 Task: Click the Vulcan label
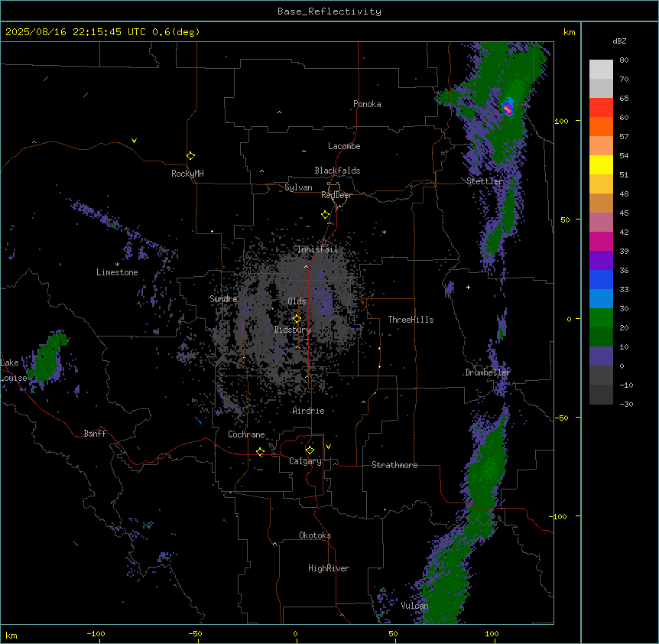click(x=414, y=606)
